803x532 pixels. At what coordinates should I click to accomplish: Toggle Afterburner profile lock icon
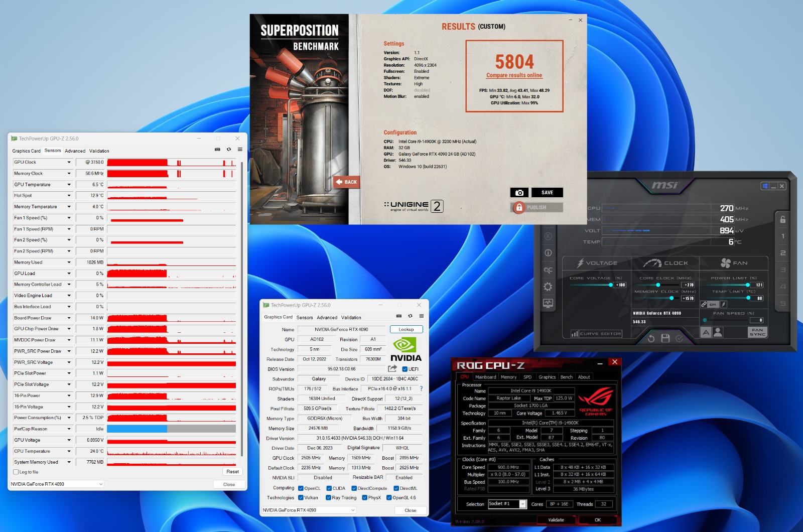point(782,219)
